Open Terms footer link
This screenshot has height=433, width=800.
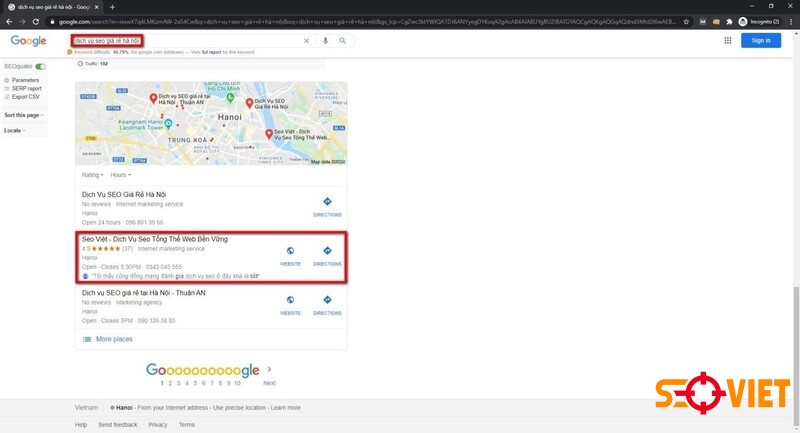[x=186, y=424]
